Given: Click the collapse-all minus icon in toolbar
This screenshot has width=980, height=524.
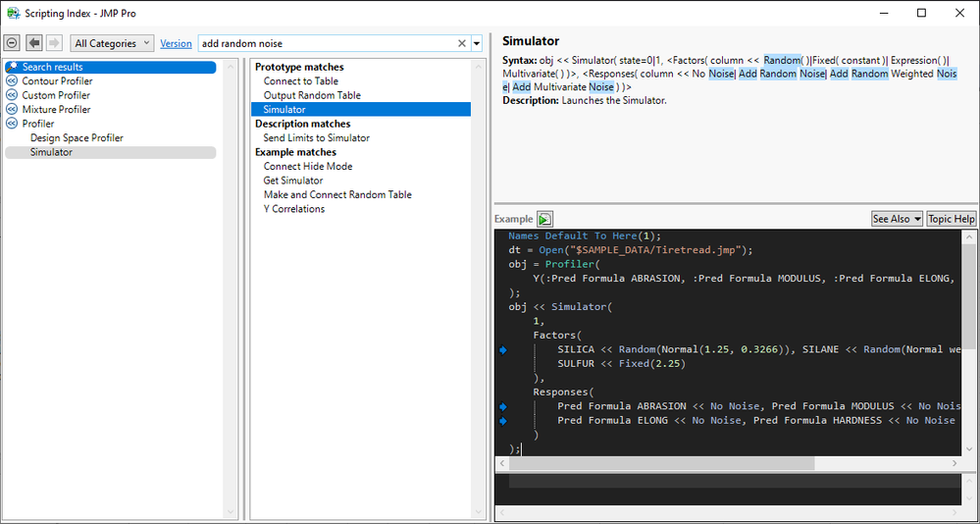Looking at the screenshot, I should pyautogui.click(x=12, y=43).
